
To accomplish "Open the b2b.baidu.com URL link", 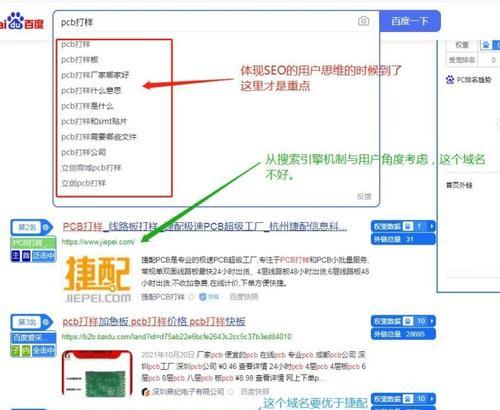I will [177, 337].
